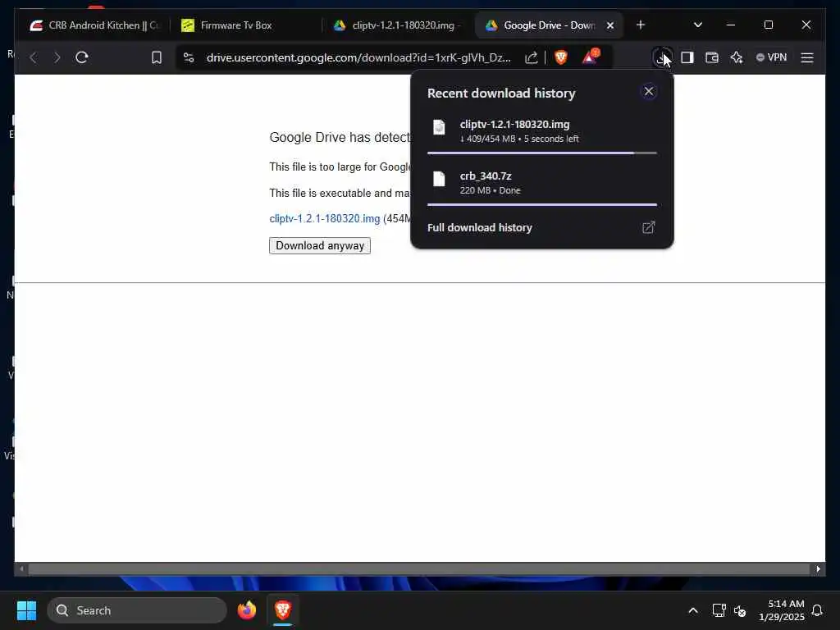Show the sidebar panel

(687, 57)
